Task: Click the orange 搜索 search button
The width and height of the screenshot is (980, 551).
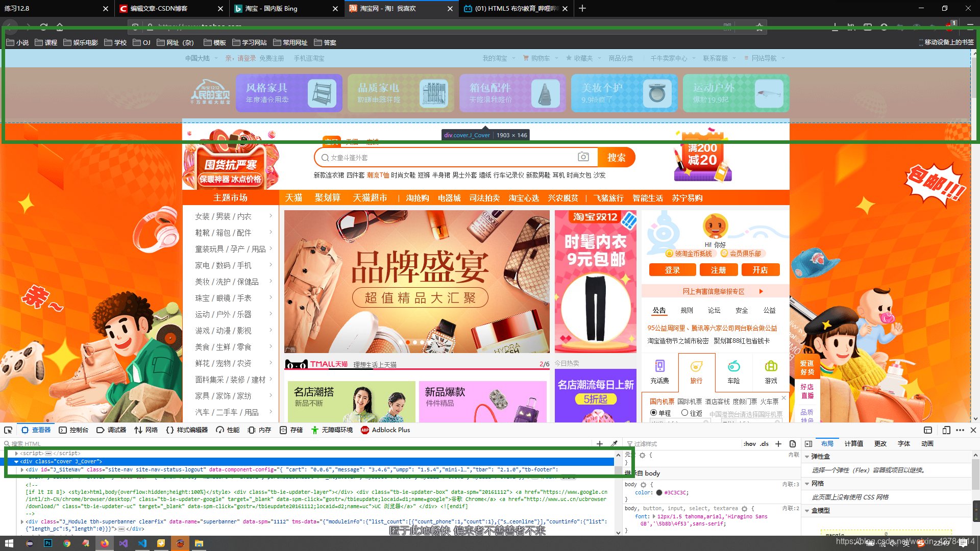Action: pos(616,157)
